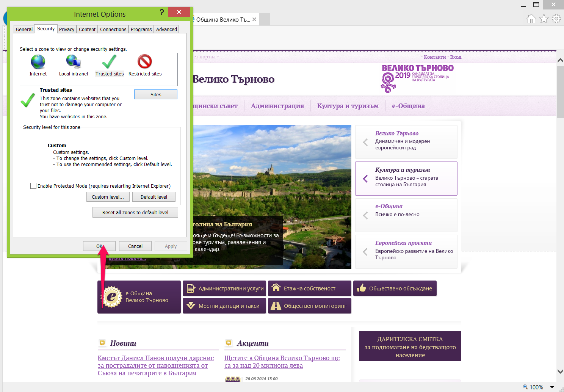Close the Община Велико Търново browser tab
Screen dimensions: 564x392
click(x=254, y=19)
